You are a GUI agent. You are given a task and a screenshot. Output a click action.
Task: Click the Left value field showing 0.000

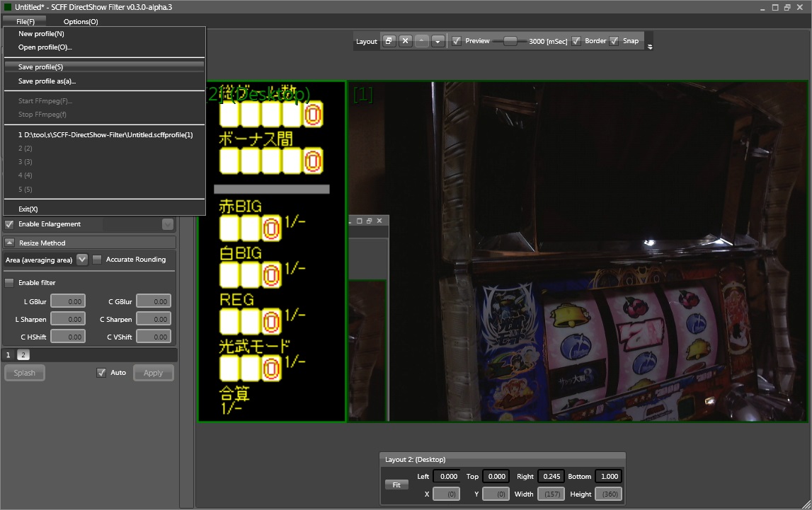[447, 476]
